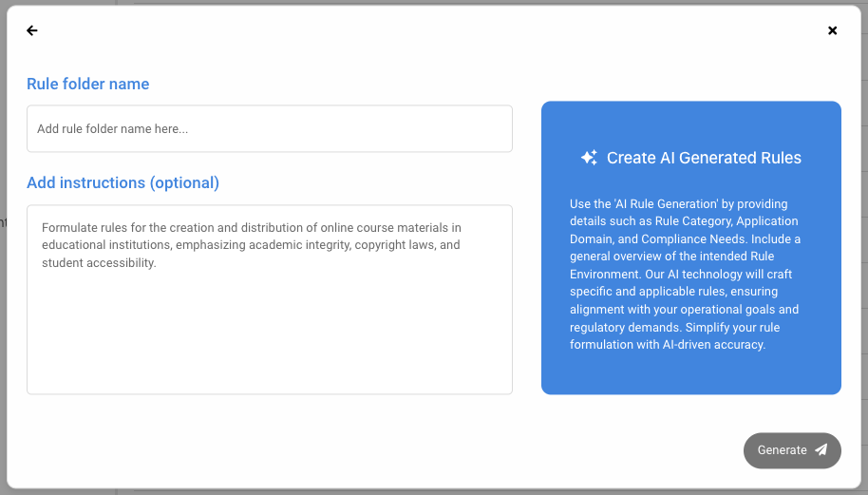Click the text 'Generate' on the gray button

tap(782, 450)
